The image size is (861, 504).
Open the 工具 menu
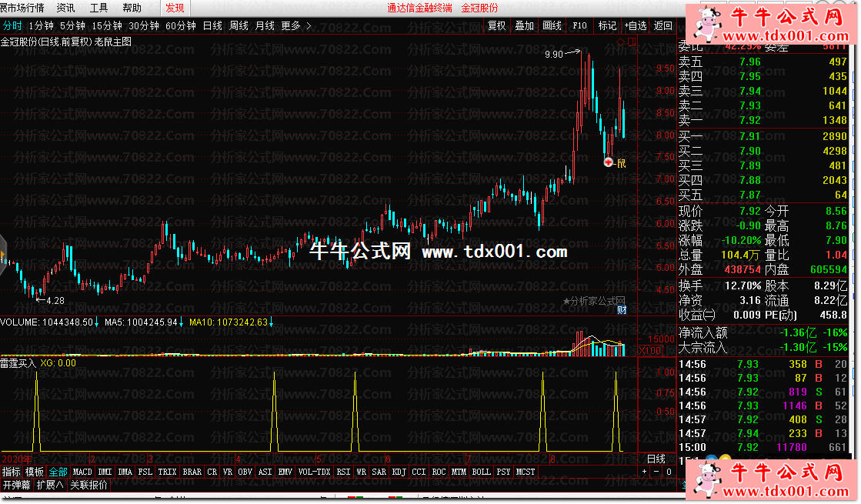click(x=98, y=8)
